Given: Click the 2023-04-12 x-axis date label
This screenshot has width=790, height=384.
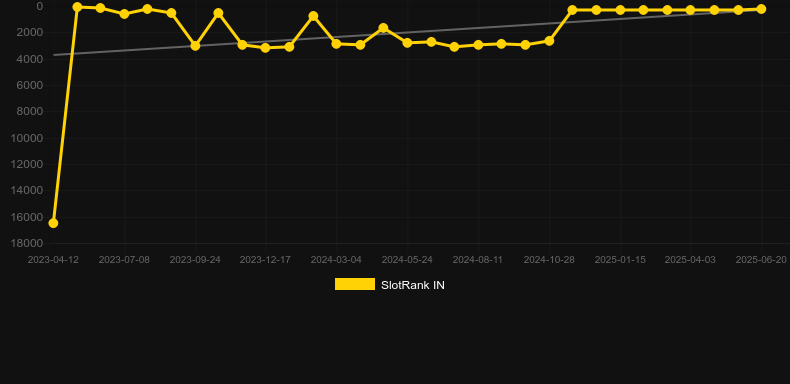Looking at the screenshot, I should click(53, 260).
